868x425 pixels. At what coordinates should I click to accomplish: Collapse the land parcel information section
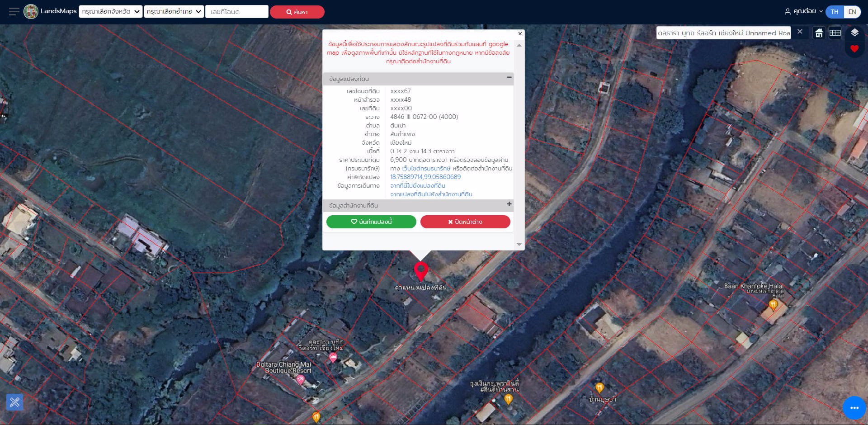[509, 78]
